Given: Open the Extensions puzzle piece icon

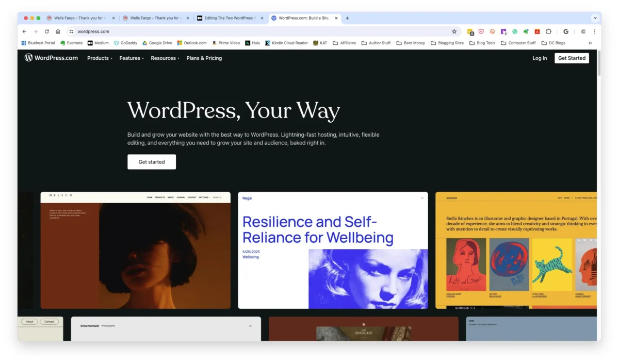Looking at the screenshot, I should pos(548,31).
